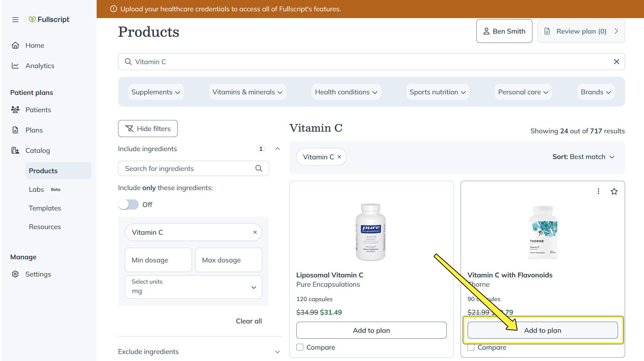
Task: Open Templates page
Action: tap(45, 208)
